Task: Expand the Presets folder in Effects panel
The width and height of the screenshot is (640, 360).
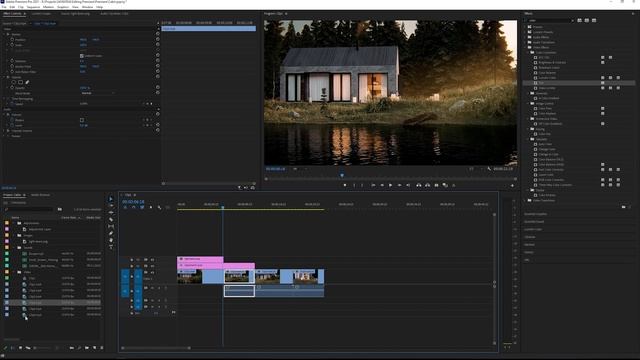Action: tap(525, 27)
